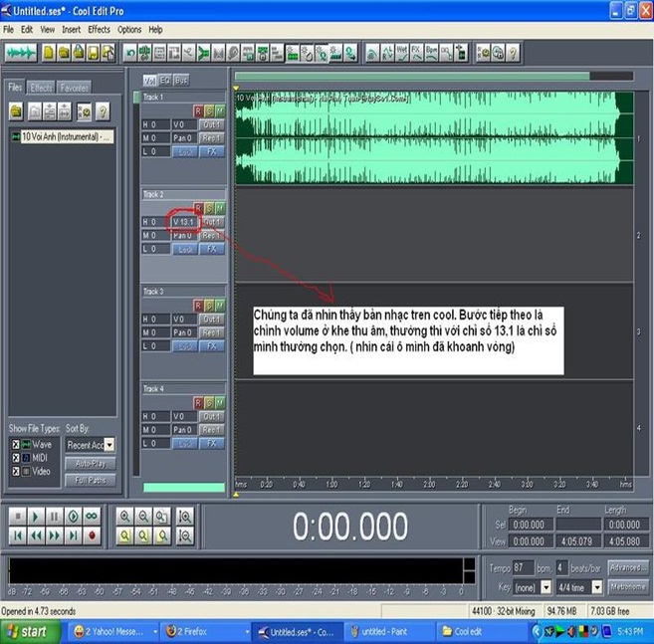The width and height of the screenshot is (654, 644).
Task: Expand Firefox taskbar group arrow
Action: pos(247,632)
